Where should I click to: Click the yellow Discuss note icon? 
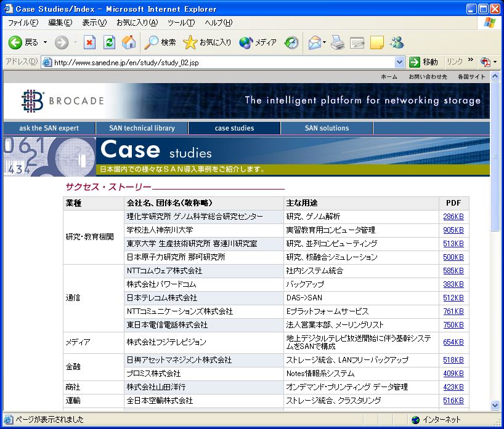(376, 42)
